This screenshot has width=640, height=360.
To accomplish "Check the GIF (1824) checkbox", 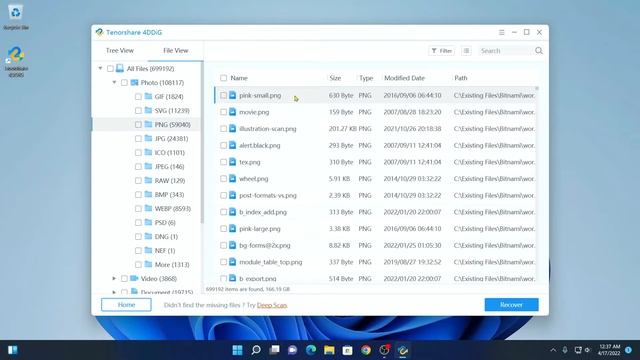I will 138,96.
